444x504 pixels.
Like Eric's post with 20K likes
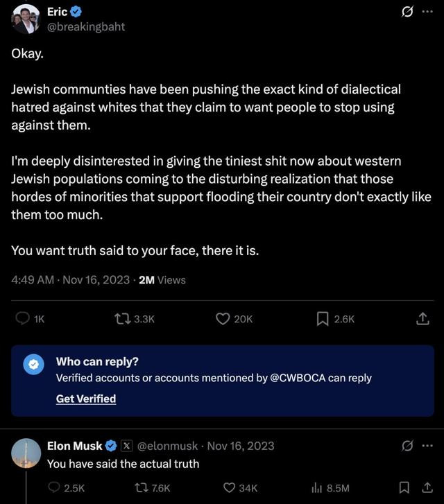pyautogui.click(x=223, y=318)
